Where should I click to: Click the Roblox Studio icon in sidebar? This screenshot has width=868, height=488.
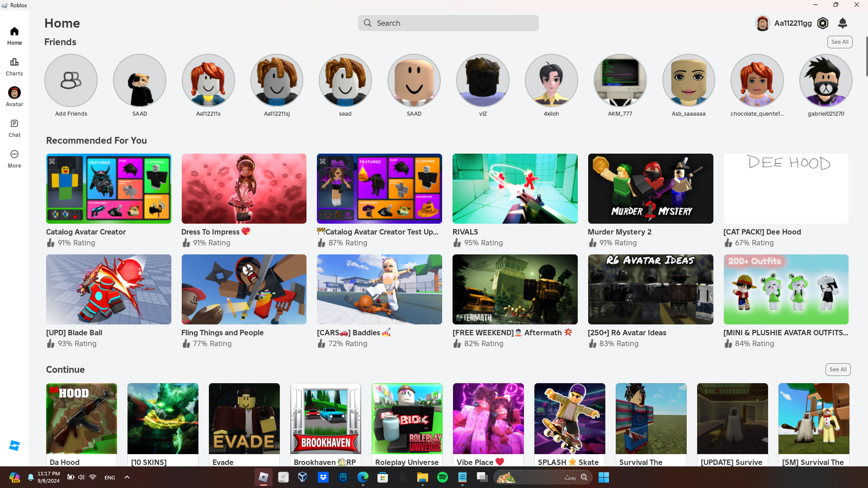(x=14, y=446)
